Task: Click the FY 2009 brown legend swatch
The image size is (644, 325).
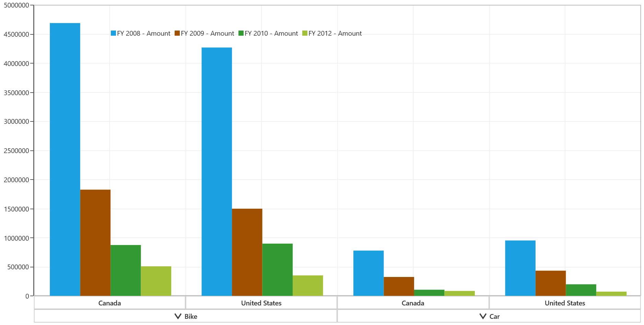Action: pos(177,33)
